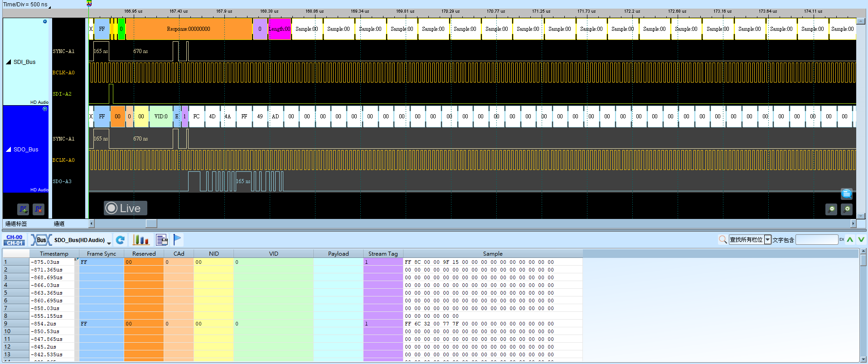Refresh the bus decode table
Screen dimensions: 868x364
(x=120, y=240)
